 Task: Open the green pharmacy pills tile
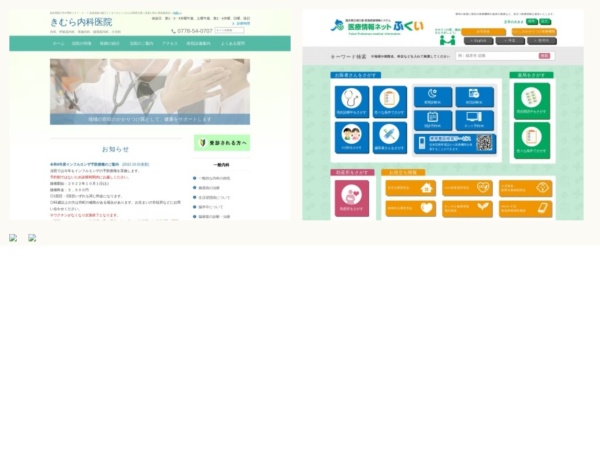[x=532, y=101]
